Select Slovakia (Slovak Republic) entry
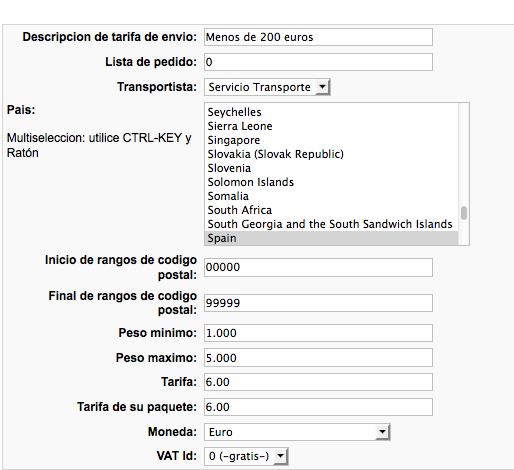514x470 pixels. [331, 154]
